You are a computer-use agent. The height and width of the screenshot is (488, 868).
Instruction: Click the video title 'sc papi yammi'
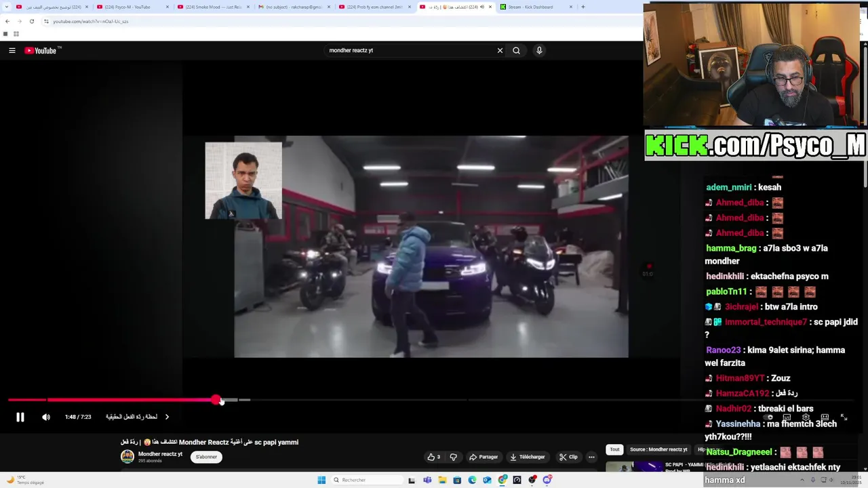pos(276,442)
